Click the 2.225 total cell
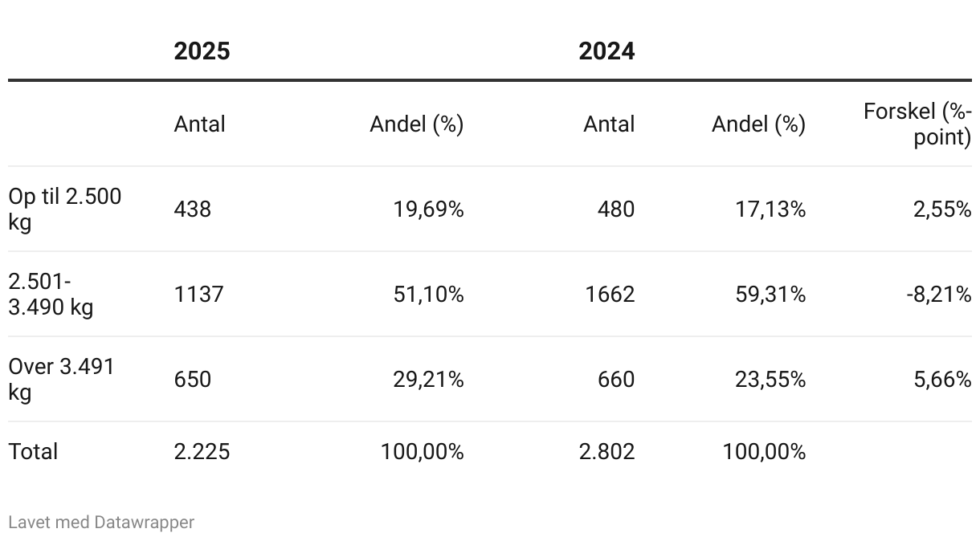 (202, 451)
